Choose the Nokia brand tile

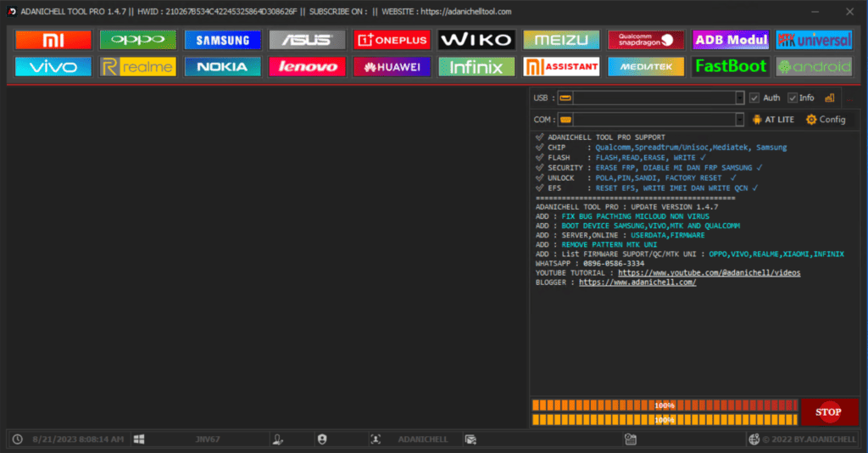click(x=223, y=67)
